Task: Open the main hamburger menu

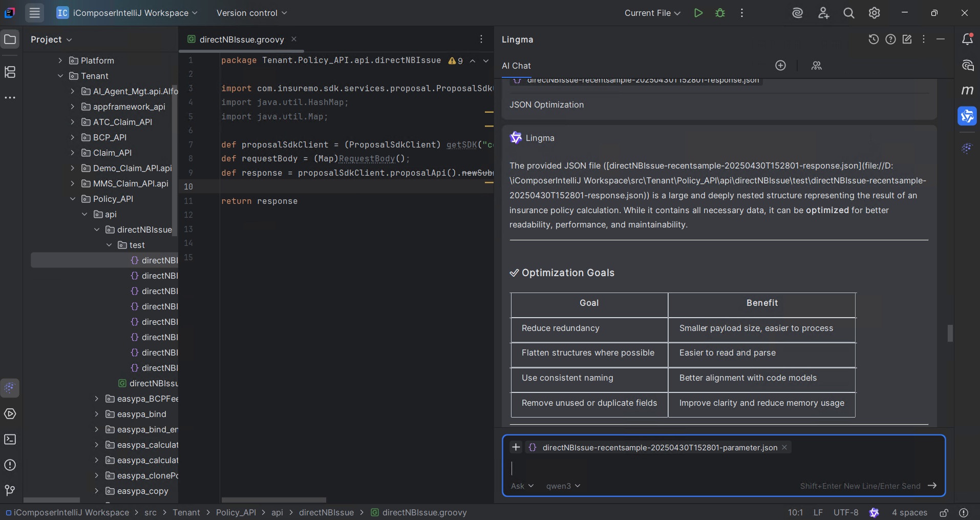Action: pyautogui.click(x=34, y=13)
